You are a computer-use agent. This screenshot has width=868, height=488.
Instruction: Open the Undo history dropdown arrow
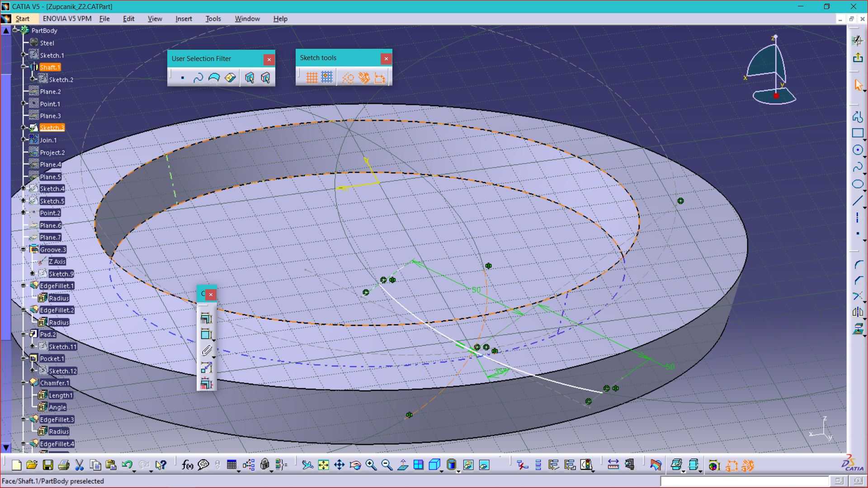click(x=134, y=471)
